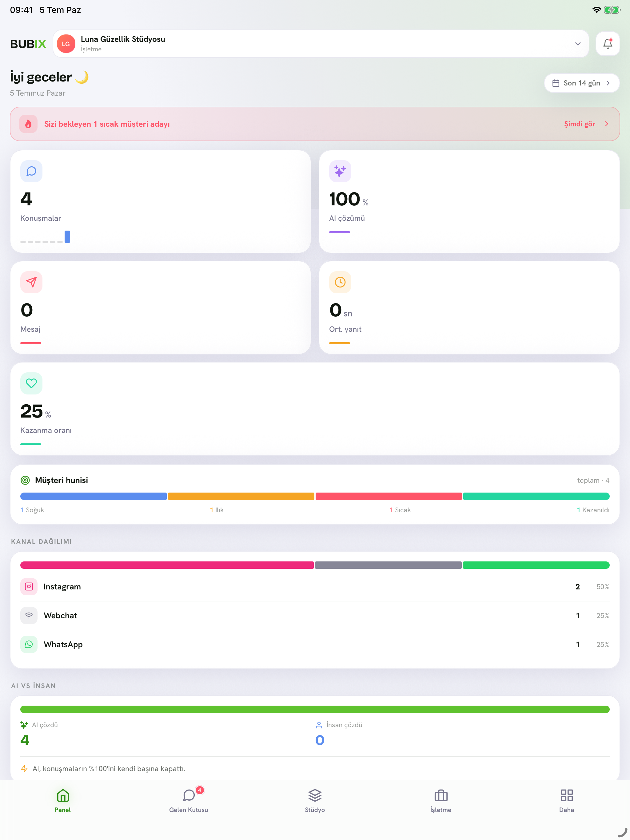The image size is (630, 840).
Task: Click the gray Webchat channel bar segment
Action: [x=388, y=565]
